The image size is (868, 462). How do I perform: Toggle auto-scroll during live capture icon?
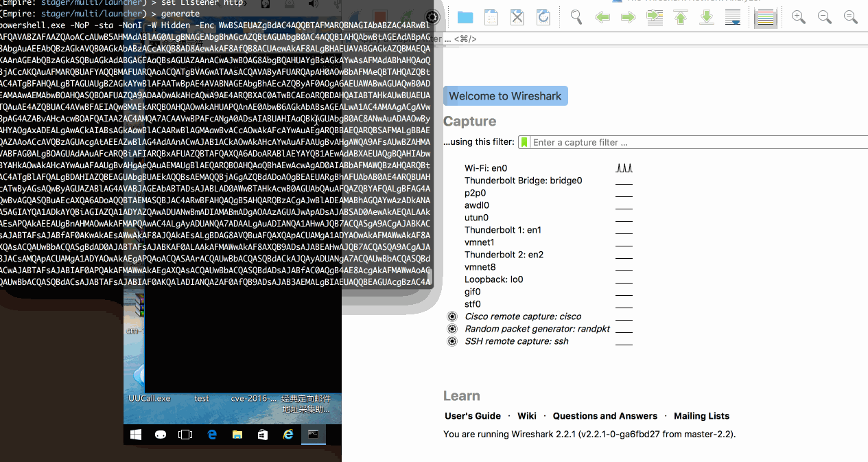click(x=733, y=17)
